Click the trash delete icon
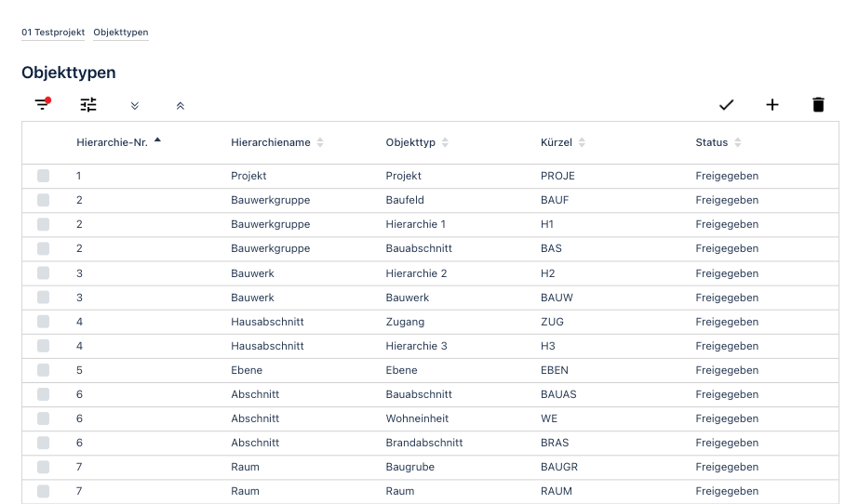This screenshot has height=504, width=859. point(818,104)
